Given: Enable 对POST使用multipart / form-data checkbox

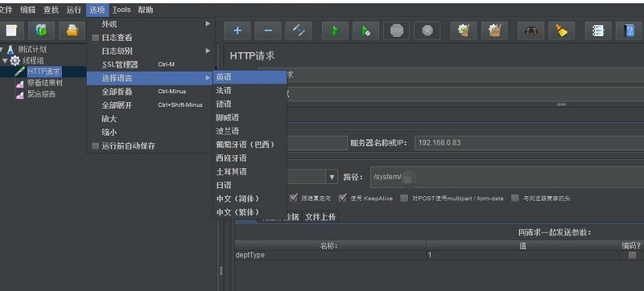Looking at the screenshot, I should point(405,198).
